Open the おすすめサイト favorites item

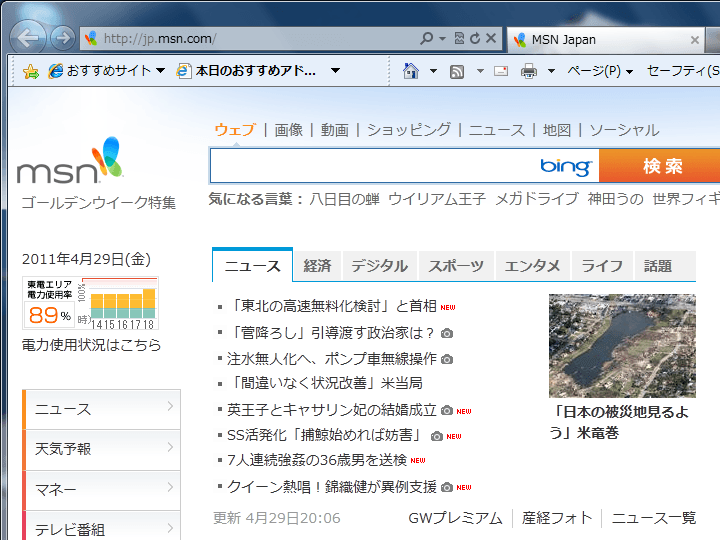pos(100,71)
